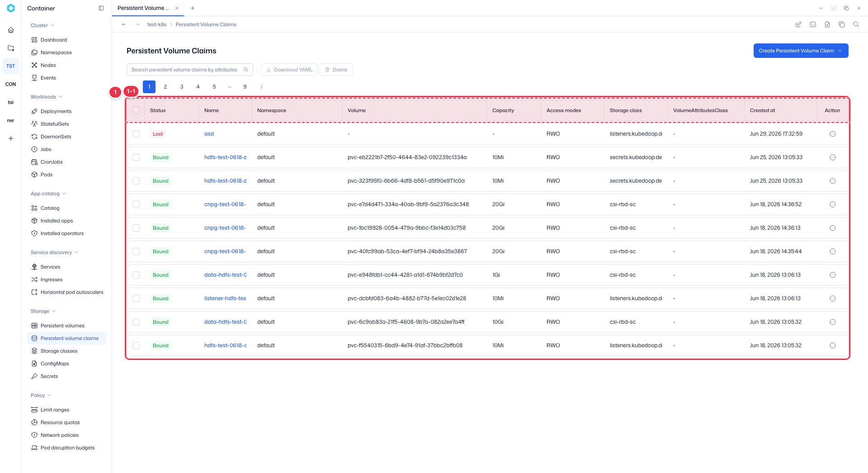Open action menu for listener-hdfs-tes row

pos(833,298)
